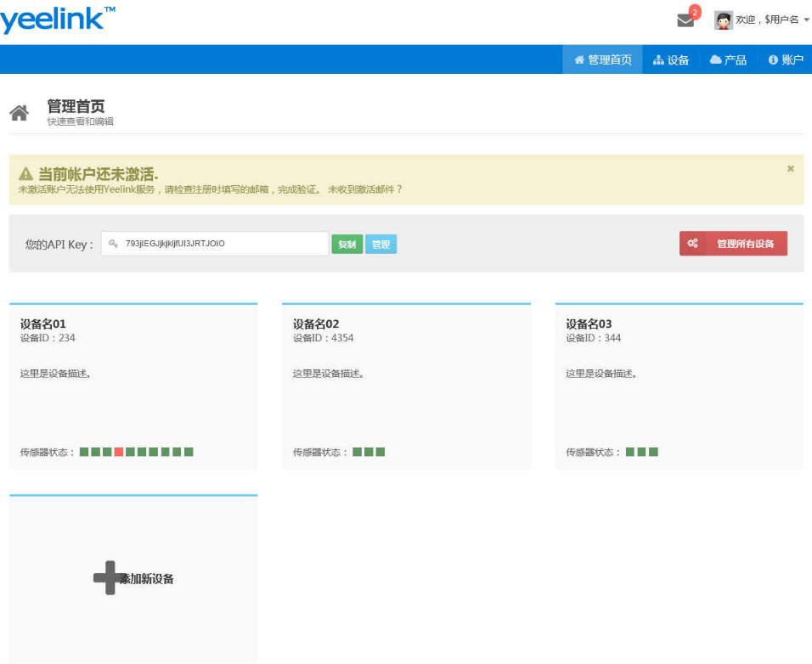Click the 管理 button next to 复制
The image size is (812, 664).
[x=381, y=243]
